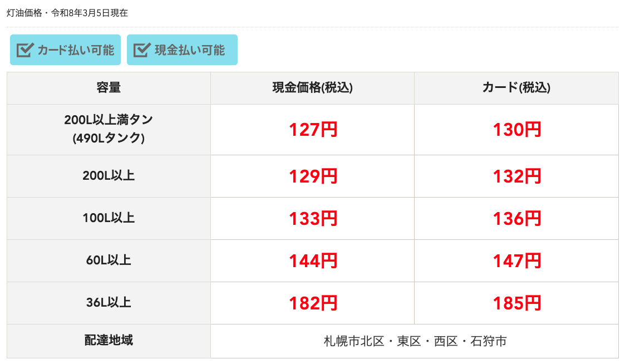Viewport: 625px width, 364px height.
Task: Click the checkmark icon beside 現金払い可能
Action: point(142,50)
